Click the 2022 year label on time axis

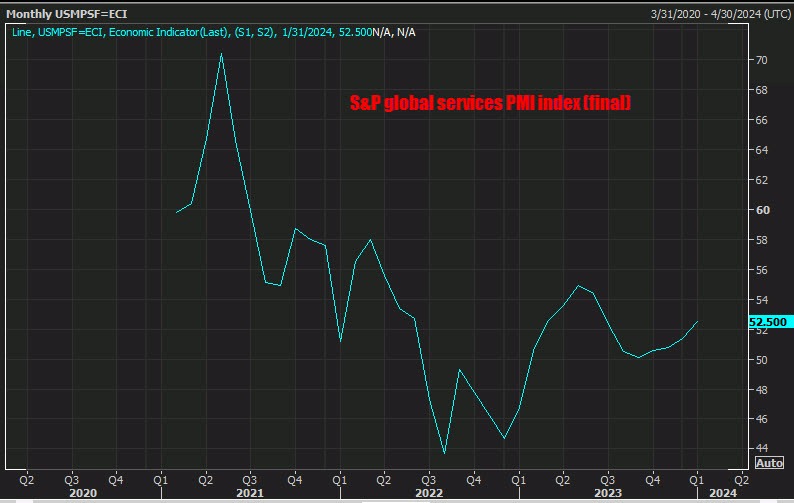point(429,493)
